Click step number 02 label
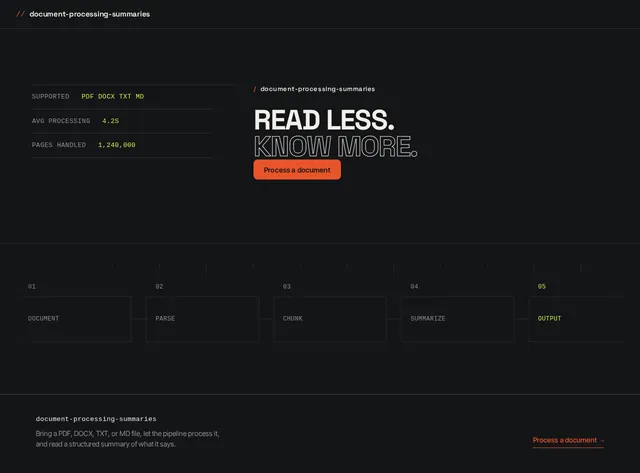 (159, 286)
